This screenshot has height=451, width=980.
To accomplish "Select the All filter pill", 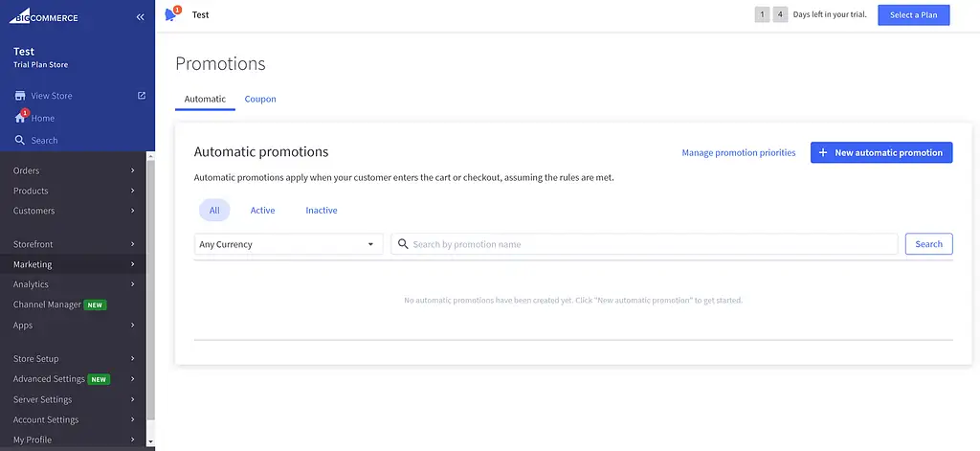I will [x=214, y=211].
